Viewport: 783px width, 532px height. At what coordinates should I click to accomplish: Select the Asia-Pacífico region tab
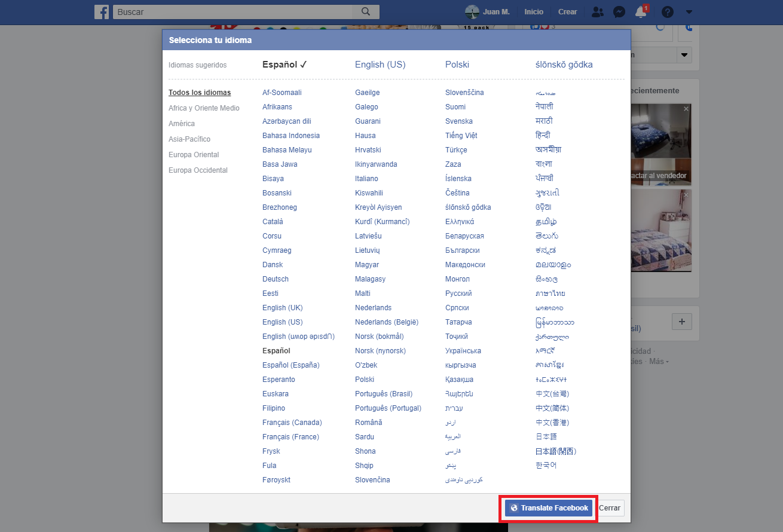tap(189, 139)
